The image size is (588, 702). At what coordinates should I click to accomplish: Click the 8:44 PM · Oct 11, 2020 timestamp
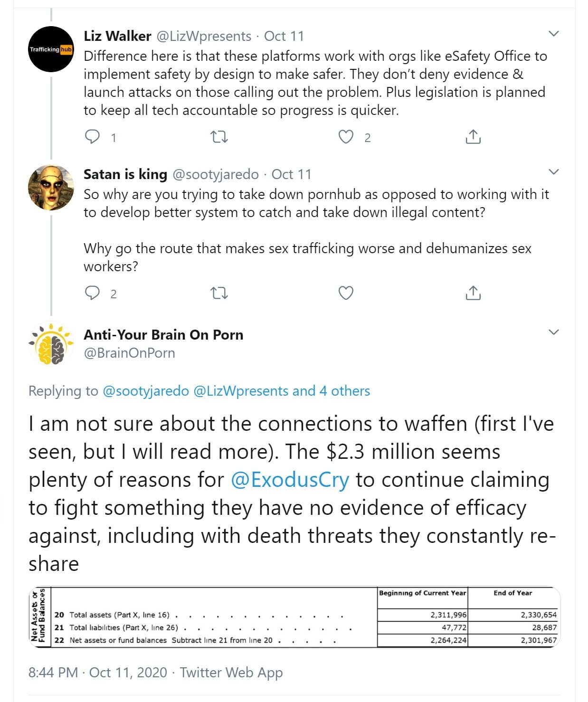(98, 673)
